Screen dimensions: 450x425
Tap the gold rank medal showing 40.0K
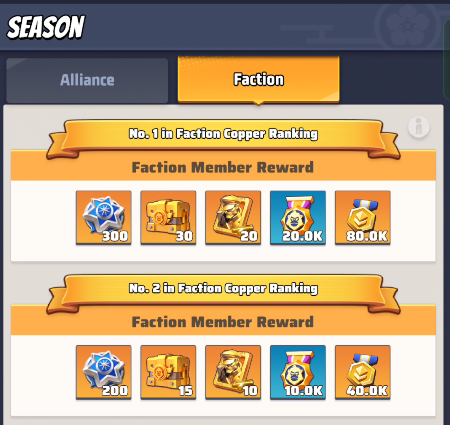pos(363,372)
